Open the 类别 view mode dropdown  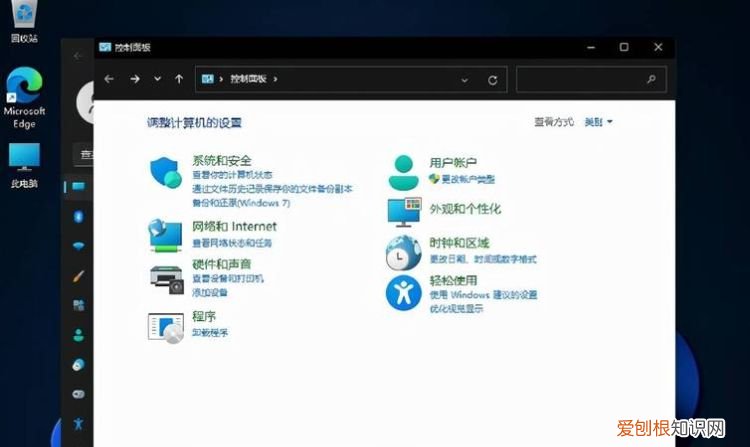(x=598, y=122)
